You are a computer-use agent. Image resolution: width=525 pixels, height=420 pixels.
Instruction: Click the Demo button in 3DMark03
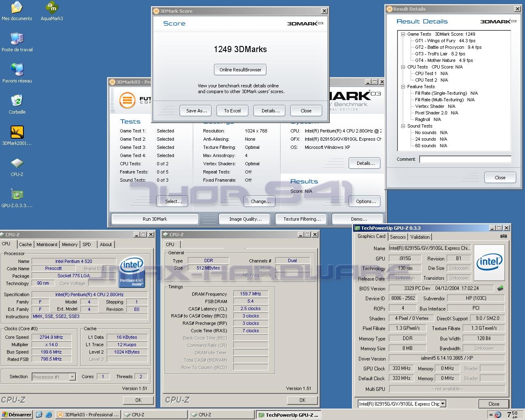pos(359,219)
